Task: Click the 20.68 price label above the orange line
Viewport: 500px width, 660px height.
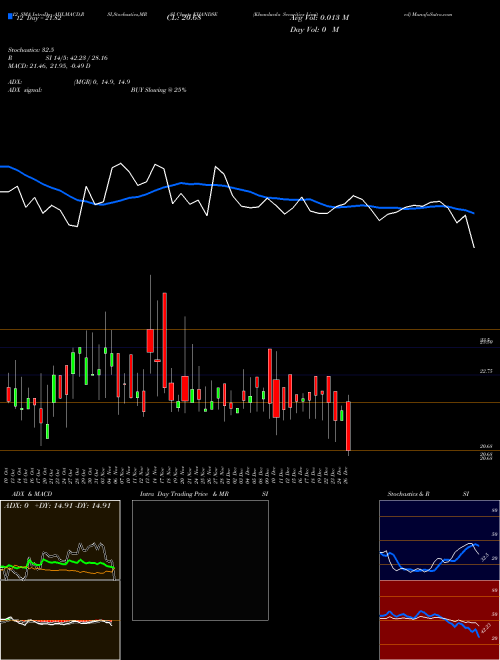Action: pyautogui.click(x=486, y=446)
